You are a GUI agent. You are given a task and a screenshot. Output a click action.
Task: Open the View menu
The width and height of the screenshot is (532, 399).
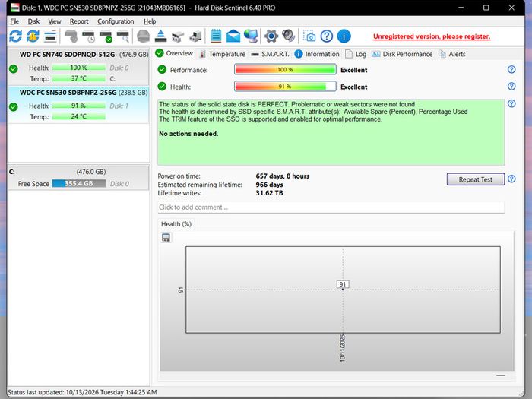pyautogui.click(x=54, y=21)
